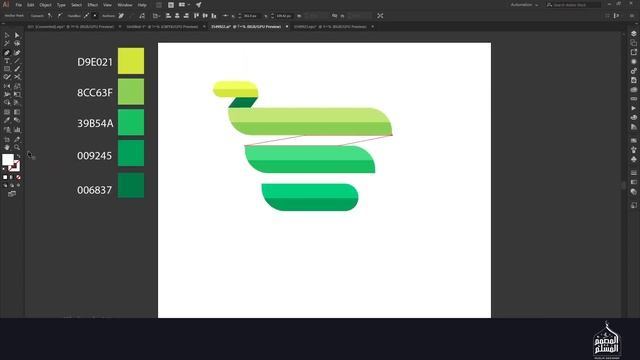Click horizontal align center icon
The image size is (640, 360).
(177, 16)
